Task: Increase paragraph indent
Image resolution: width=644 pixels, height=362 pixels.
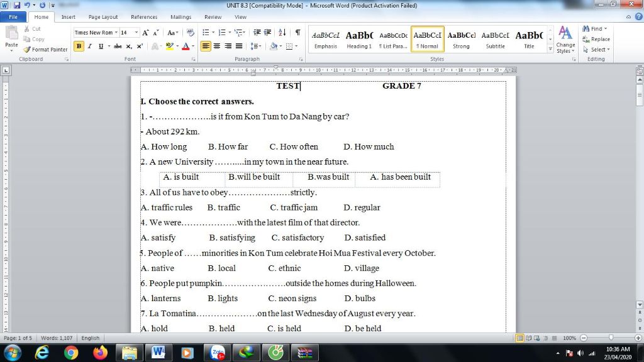Action: [267, 33]
